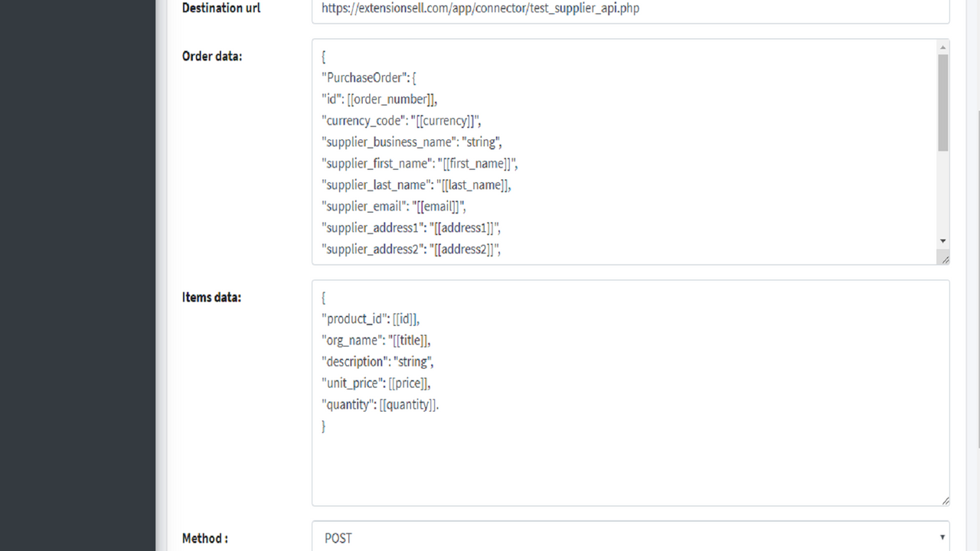This screenshot has width=980, height=551.
Task: Place cursor on the product_id line in Items data
Action: (371, 318)
